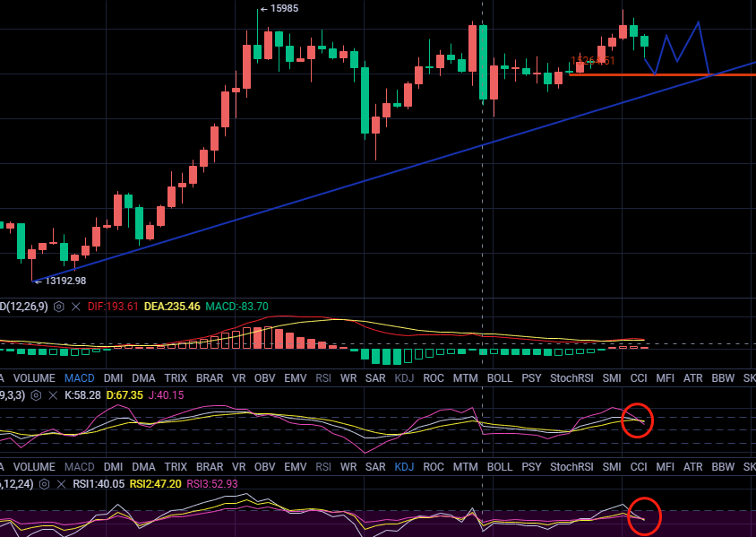Switch to DMI in the row under KDJ chart
The width and height of the screenshot is (756, 537).
point(113,467)
